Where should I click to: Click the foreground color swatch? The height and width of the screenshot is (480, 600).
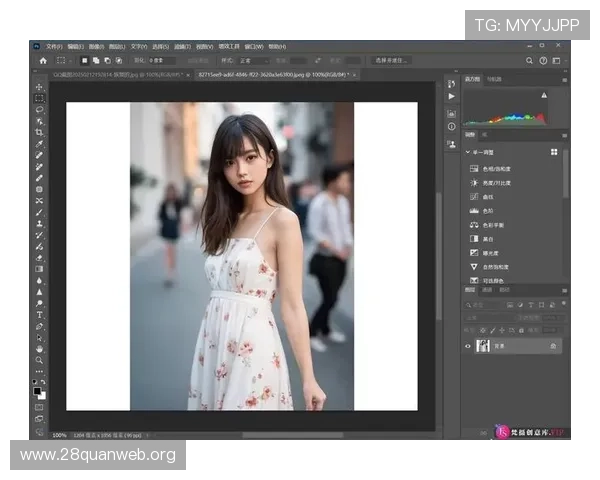coord(38,391)
